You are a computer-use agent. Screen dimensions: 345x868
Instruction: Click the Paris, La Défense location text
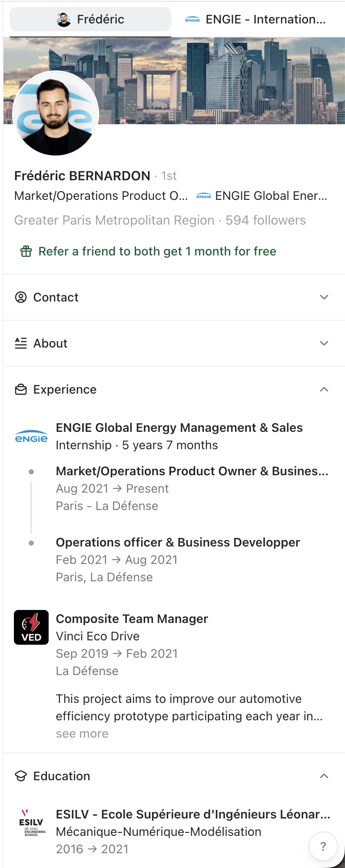tap(104, 577)
